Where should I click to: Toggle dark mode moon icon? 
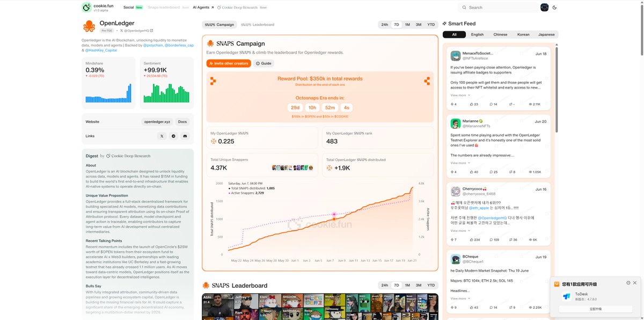coord(554,8)
